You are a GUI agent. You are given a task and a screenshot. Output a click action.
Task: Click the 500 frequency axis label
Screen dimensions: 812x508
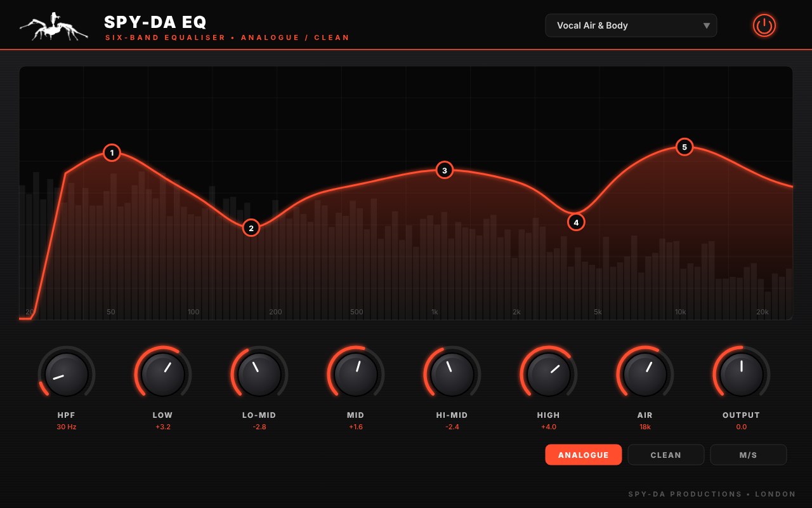click(x=357, y=312)
